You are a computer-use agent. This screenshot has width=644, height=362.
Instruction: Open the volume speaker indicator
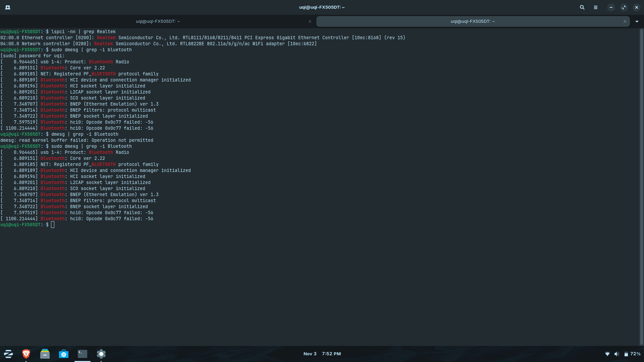coord(617,354)
